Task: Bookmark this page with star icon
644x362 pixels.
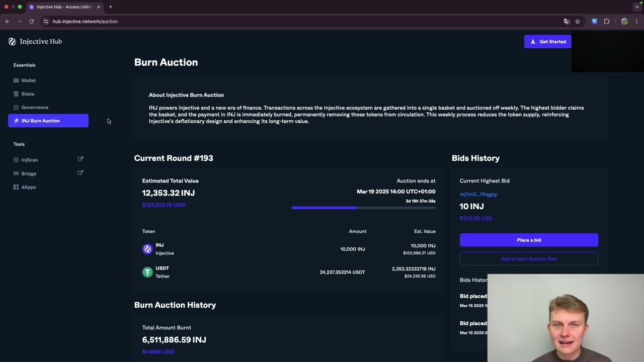Action: click(x=578, y=22)
